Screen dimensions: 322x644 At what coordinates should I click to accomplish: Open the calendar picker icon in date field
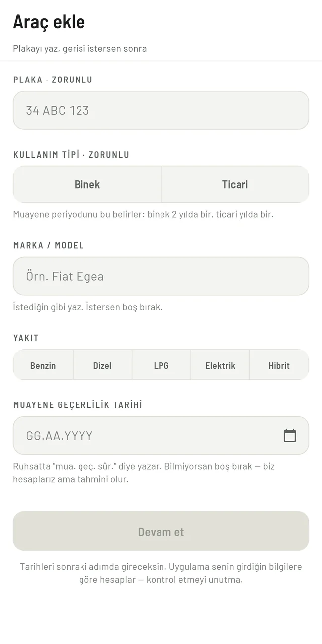point(290,435)
